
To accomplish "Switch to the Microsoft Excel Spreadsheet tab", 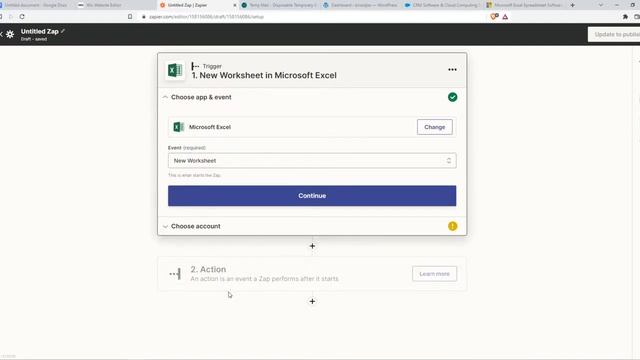I will click(x=524, y=5).
